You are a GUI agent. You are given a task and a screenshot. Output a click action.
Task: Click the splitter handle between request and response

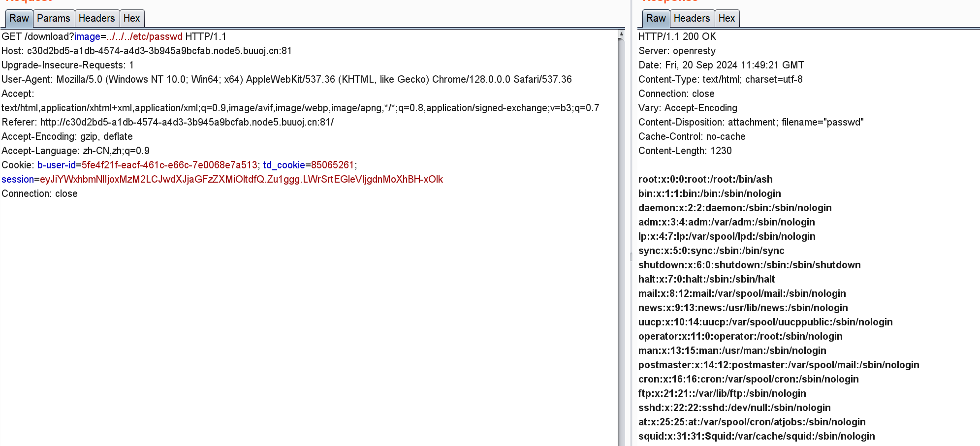click(631, 256)
